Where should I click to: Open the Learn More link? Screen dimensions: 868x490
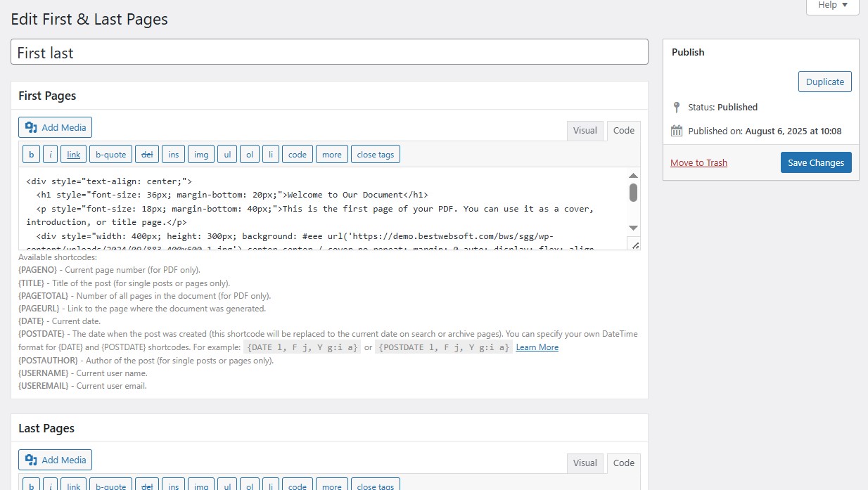point(537,347)
